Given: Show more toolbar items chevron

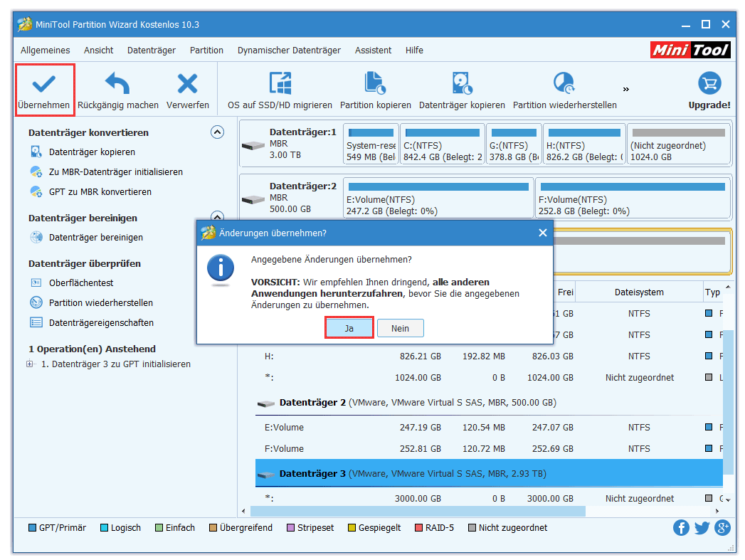Looking at the screenshot, I should coord(625,89).
